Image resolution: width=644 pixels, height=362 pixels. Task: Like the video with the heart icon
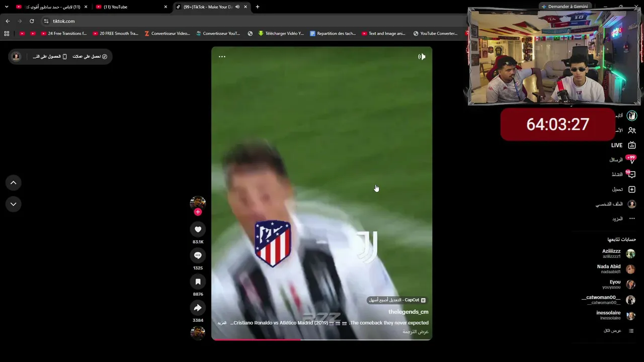click(198, 229)
